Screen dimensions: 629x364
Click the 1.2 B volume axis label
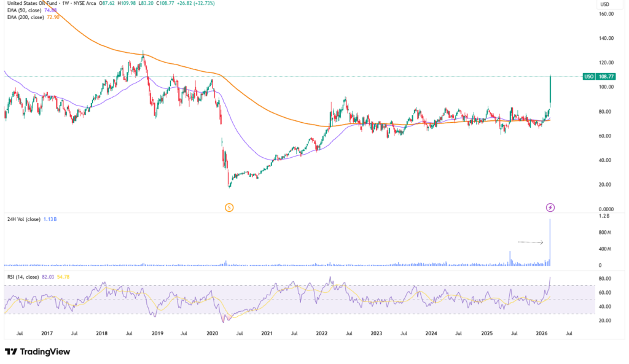pos(604,217)
